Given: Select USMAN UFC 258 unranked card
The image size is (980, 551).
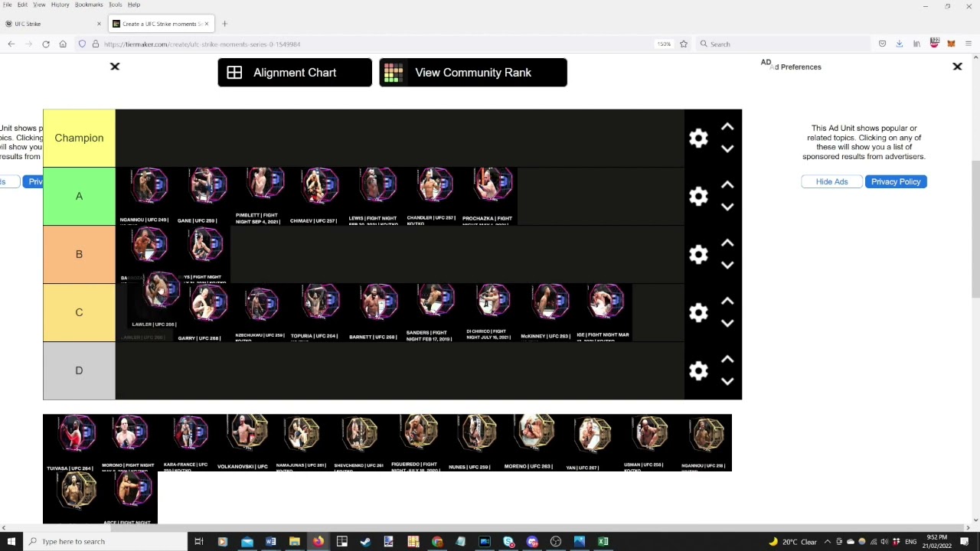Looking at the screenshot, I should (x=645, y=443).
